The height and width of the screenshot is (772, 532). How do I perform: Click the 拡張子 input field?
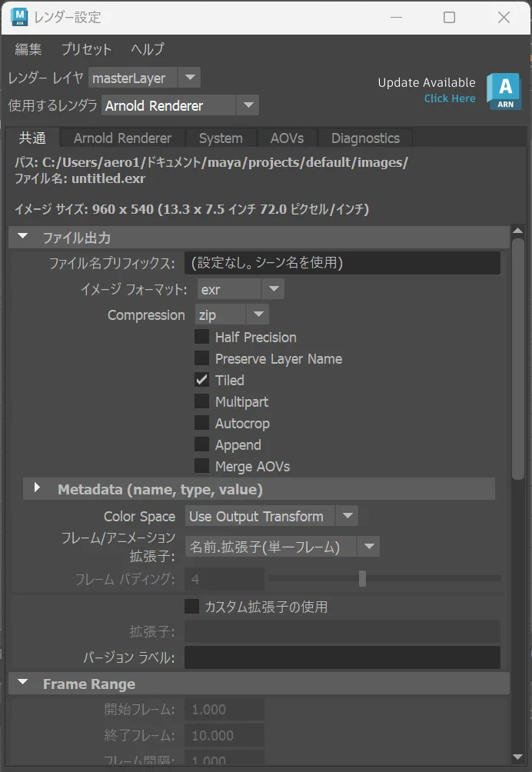point(342,631)
